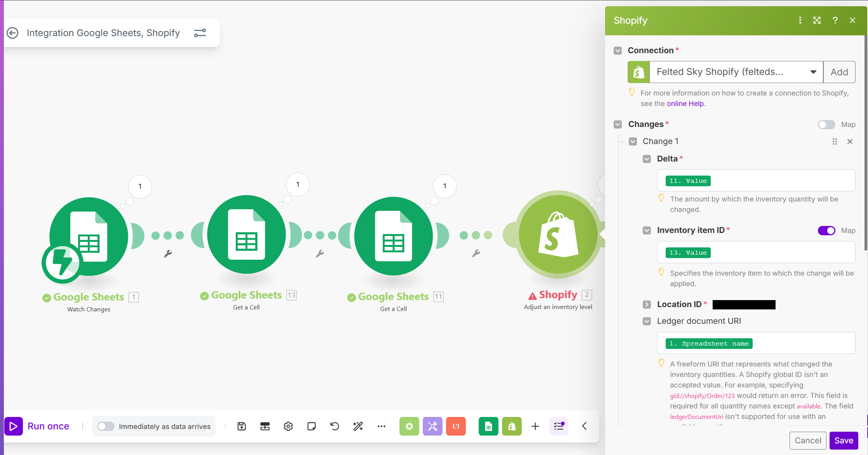Expand the Location ID section

[x=647, y=304]
